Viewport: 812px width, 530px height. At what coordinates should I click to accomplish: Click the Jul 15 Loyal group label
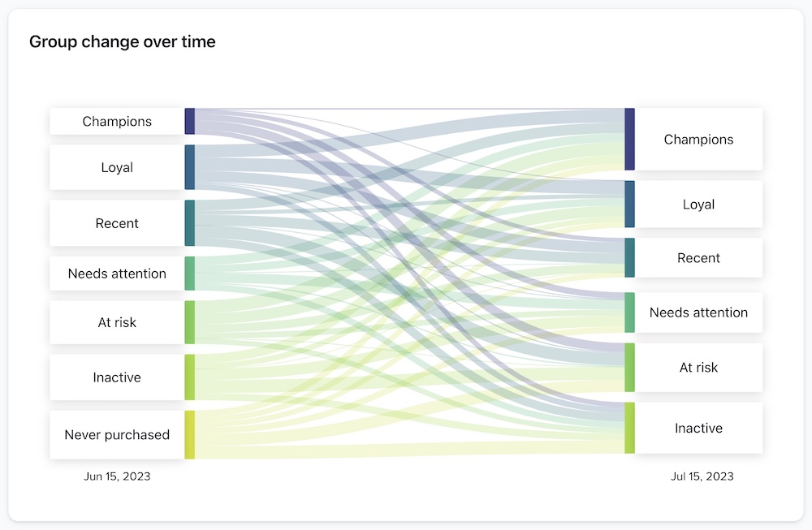(698, 205)
